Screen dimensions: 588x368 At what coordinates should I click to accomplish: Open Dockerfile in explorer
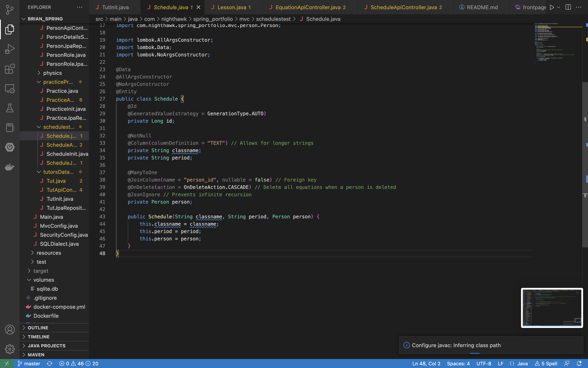click(x=55, y=316)
